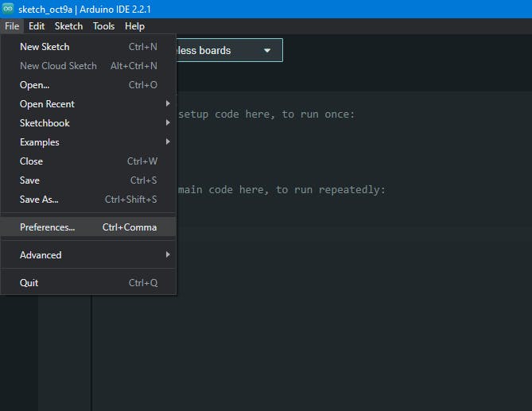Choose Close from the File menu
This screenshot has height=411, width=532.
[x=88, y=161]
